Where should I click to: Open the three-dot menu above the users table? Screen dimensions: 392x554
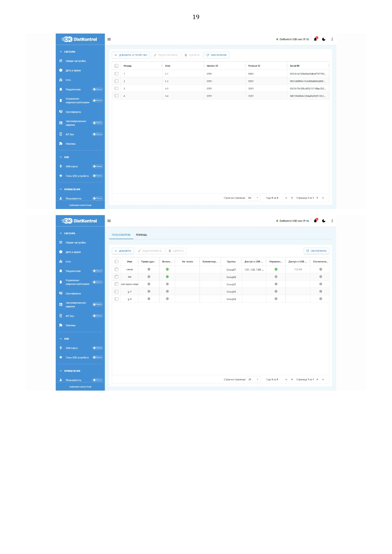[x=332, y=221]
